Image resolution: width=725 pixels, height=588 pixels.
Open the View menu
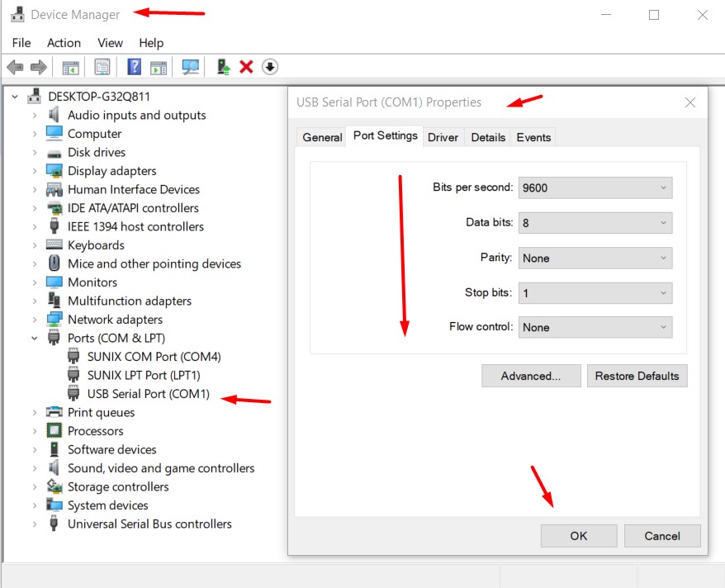pos(110,43)
